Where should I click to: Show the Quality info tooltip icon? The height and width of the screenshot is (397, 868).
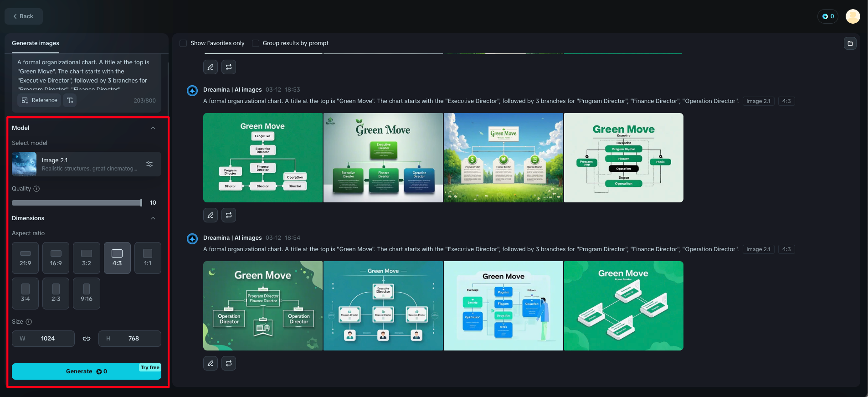(x=36, y=189)
